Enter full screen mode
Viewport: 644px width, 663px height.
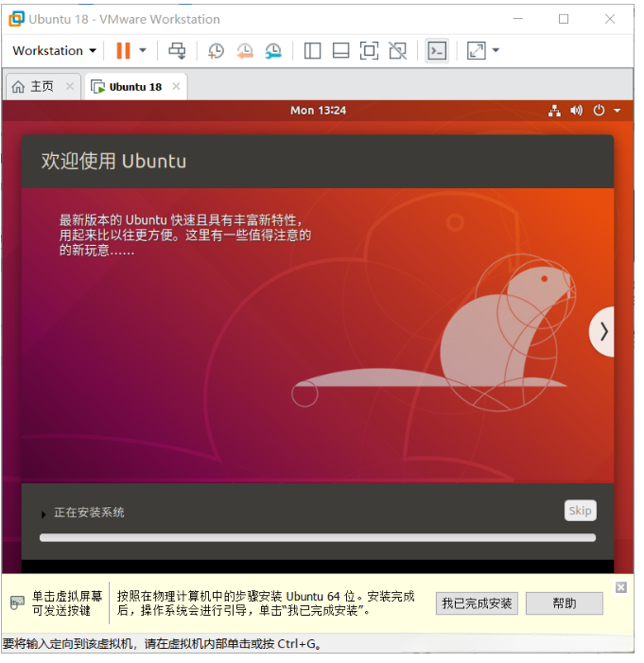click(369, 51)
